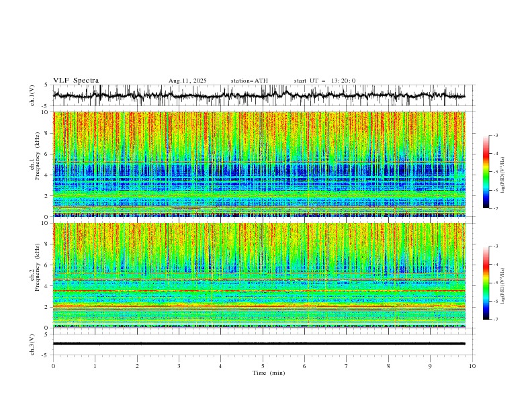Screen dimensions: 532x411
Task: Click the 5 minute tick label on time axis
Action: (x=263, y=366)
